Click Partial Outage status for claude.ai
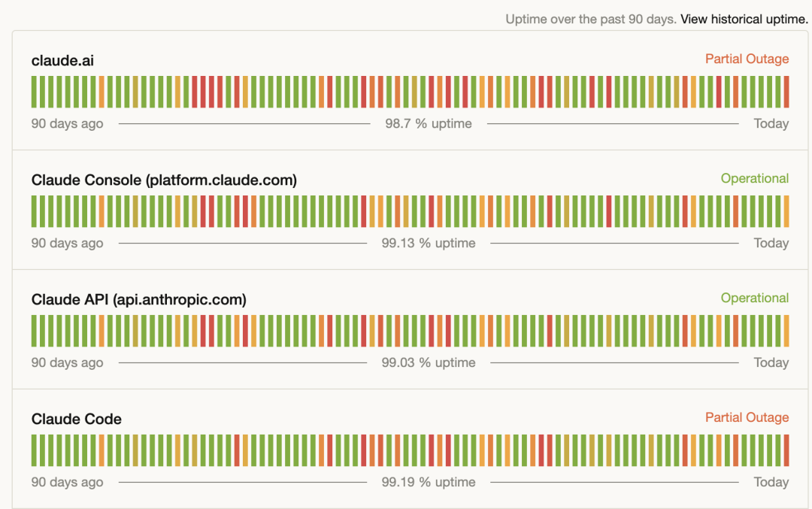The width and height of the screenshot is (812, 509). (747, 59)
